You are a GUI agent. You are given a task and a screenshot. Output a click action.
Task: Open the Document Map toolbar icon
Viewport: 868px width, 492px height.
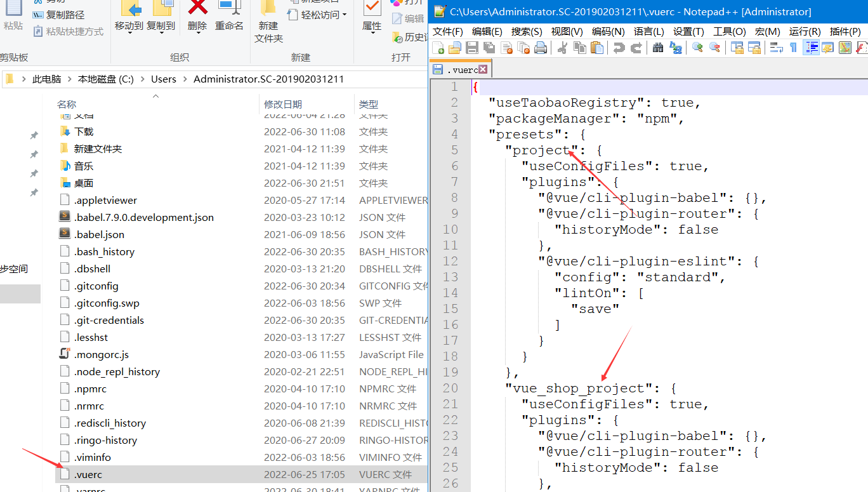tap(845, 48)
